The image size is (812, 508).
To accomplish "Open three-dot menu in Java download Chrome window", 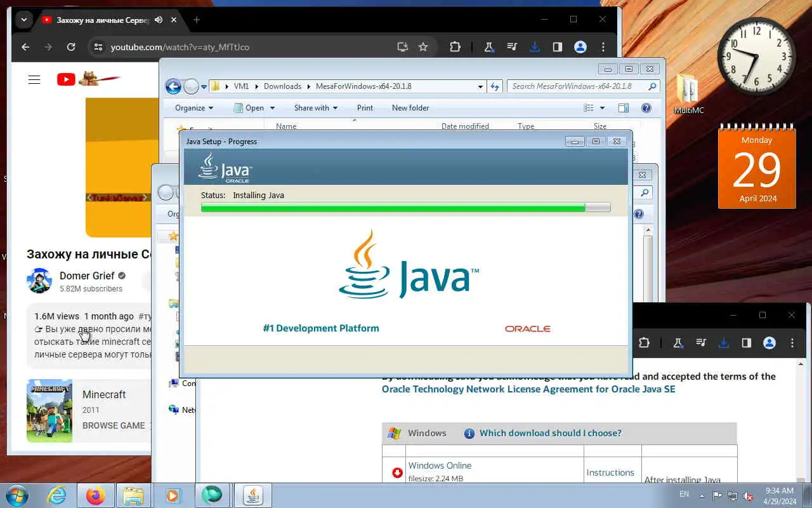I will point(792,343).
